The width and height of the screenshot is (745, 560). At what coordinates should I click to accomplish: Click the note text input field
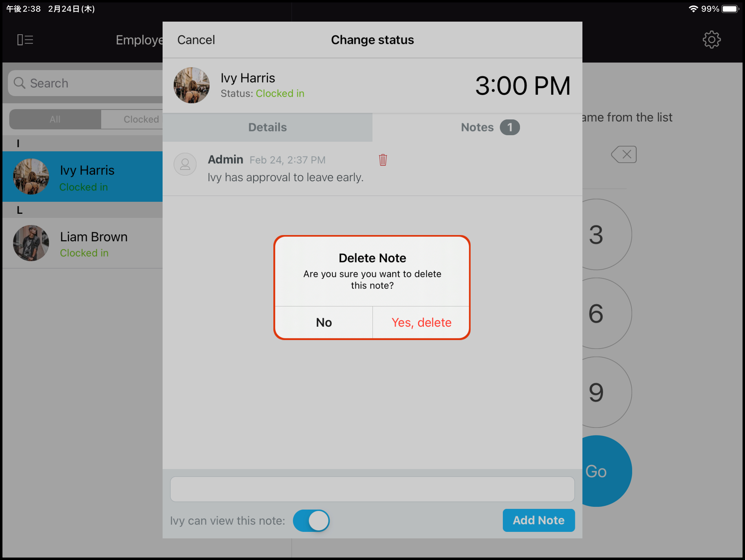pyautogui.click(x=372, y=489)
